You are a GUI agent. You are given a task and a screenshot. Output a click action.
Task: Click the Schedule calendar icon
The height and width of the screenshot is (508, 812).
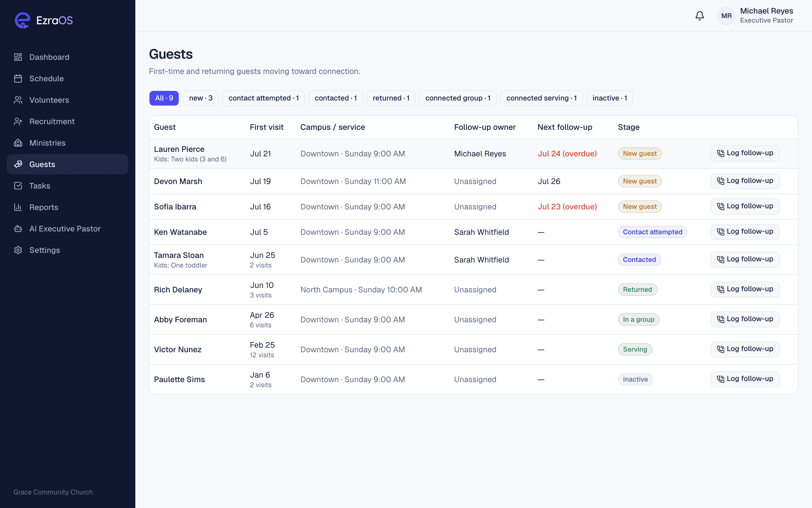[x=18, y=79]
